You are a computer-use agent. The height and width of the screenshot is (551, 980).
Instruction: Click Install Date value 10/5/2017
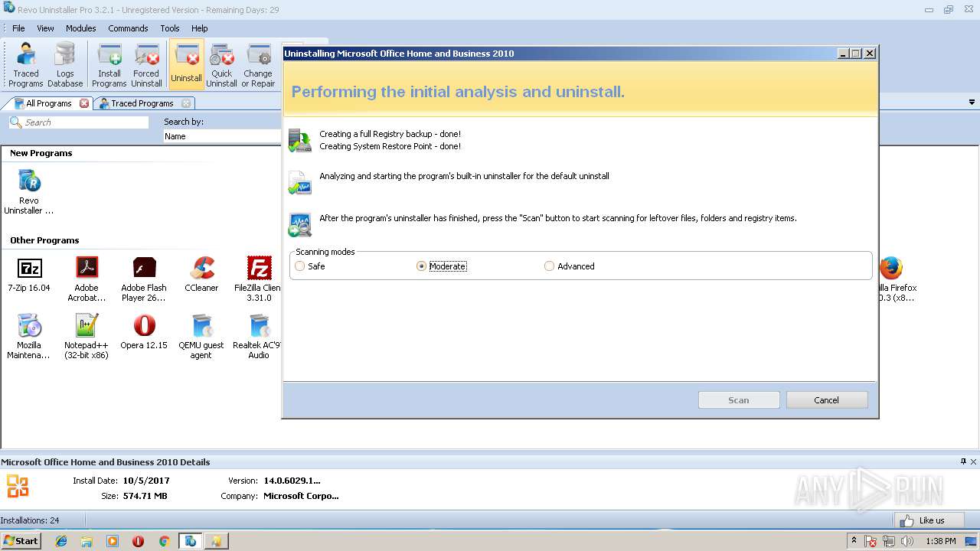[146, 481]
